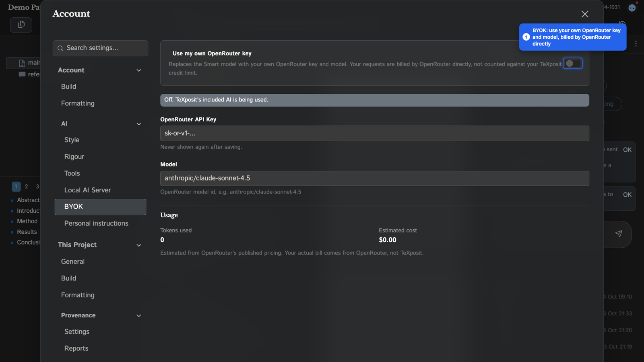
Task: Collapse the Provenance section chevron
Action: (139, 316)
